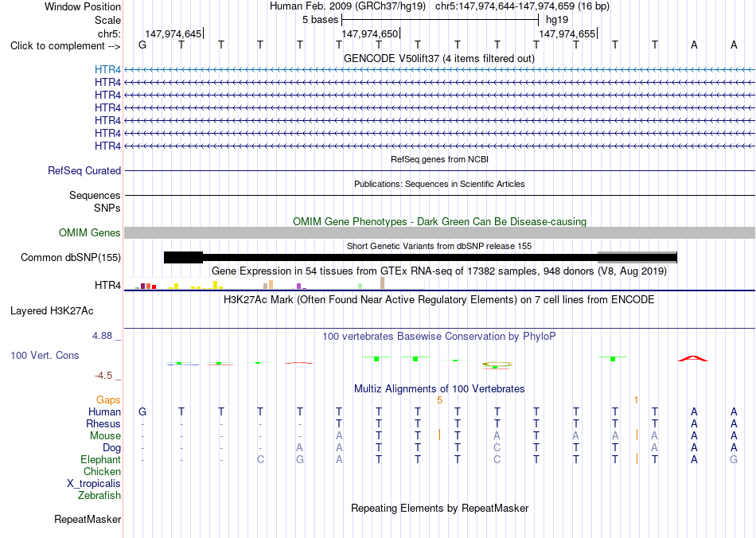Click the Common dbSNP(155) track label
Viewport: 756px width, 538px height.
coord(71,257)
